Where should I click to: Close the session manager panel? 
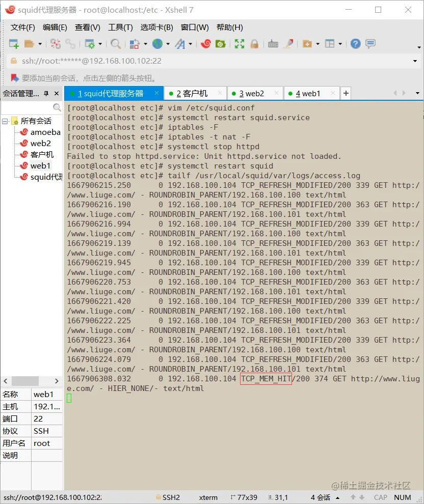[x=57, y=94]
